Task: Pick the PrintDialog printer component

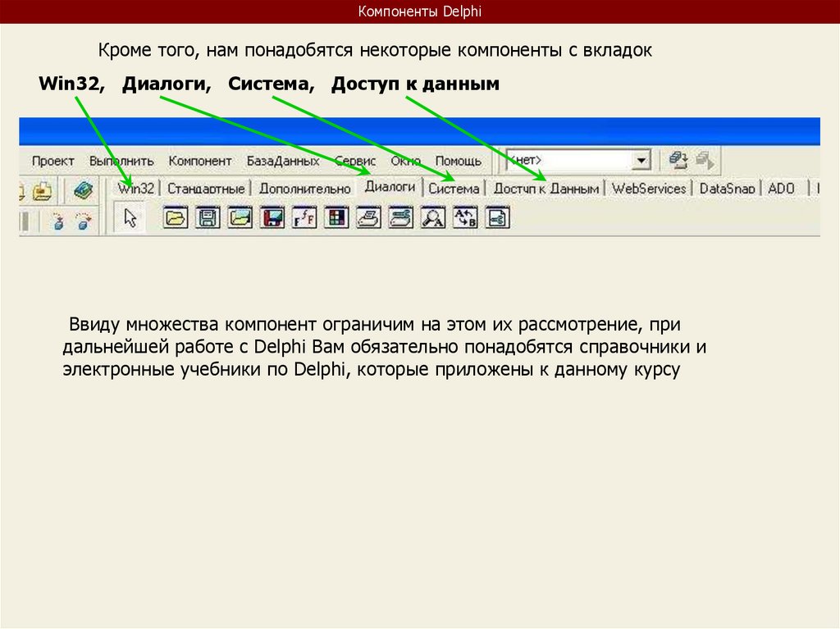Action: click(368, 217)
